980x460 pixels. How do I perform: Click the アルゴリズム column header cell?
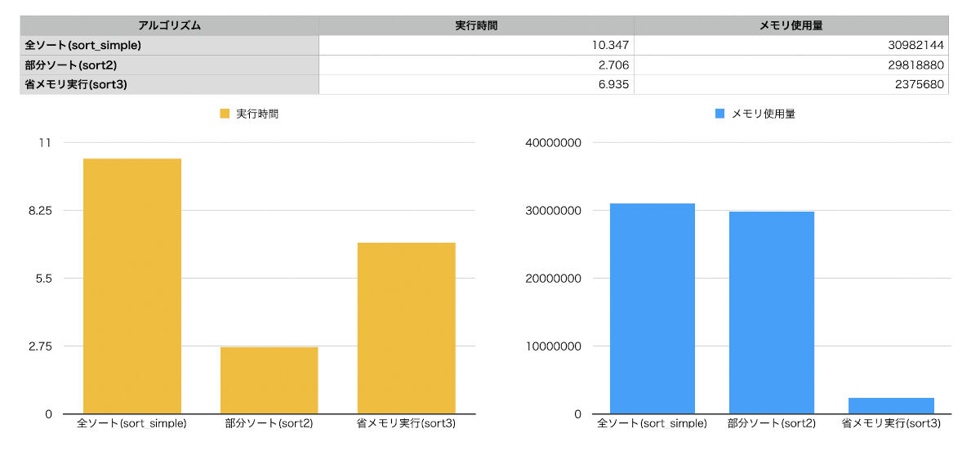[169, 25]
